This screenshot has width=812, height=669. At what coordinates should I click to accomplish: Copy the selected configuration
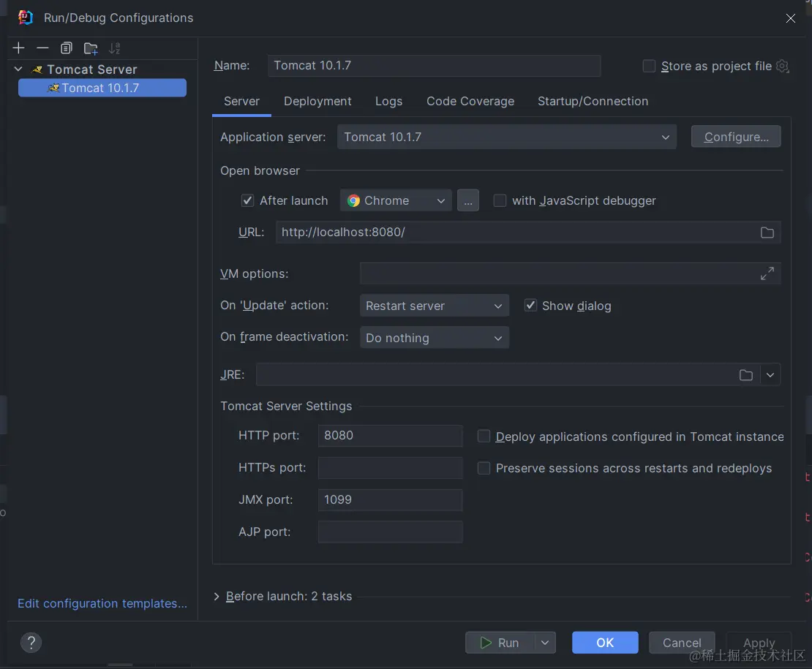tap(67, 48)
